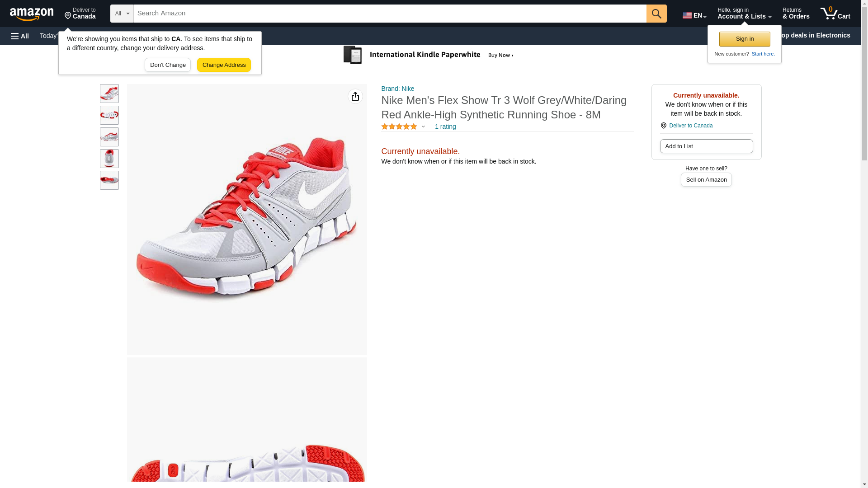Open the Brand: Nike link
The width and height of the screenshot is (868, 488).
[397, 89]
